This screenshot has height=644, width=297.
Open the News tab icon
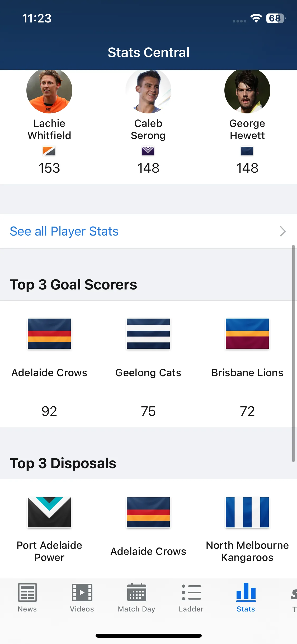27,592
